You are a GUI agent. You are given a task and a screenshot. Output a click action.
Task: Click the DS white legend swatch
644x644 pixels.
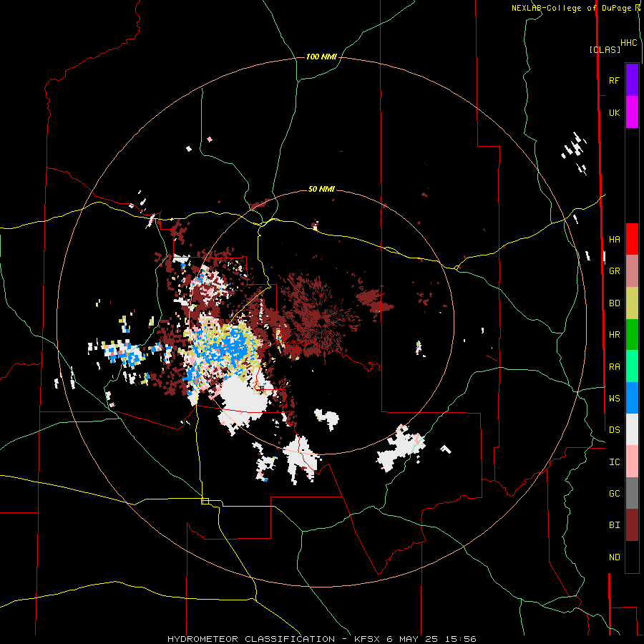(632, 429)
